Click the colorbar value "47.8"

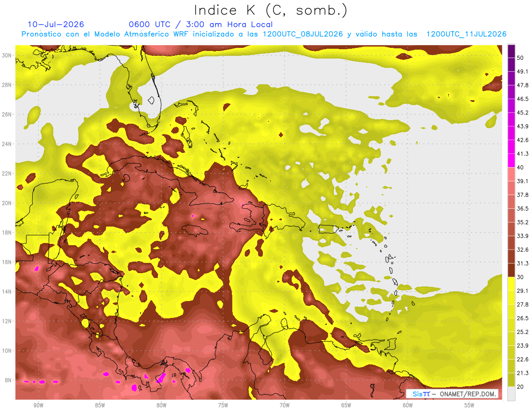click(x=523, y=85)
